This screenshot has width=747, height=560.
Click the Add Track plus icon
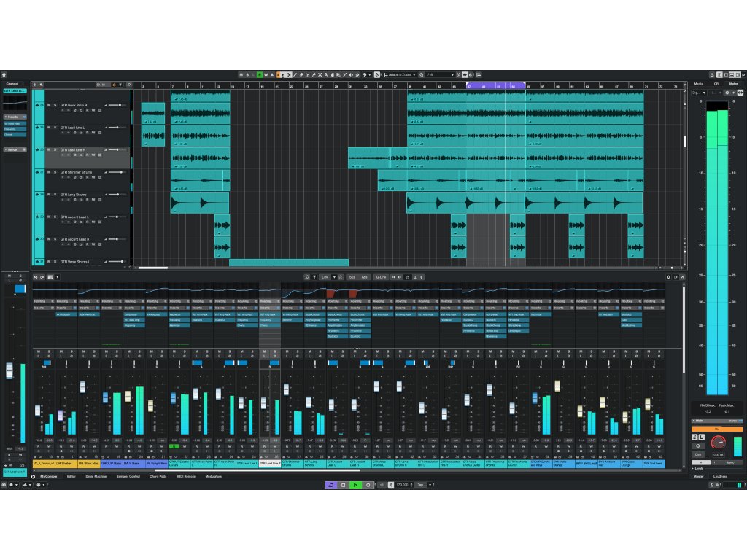36,85
